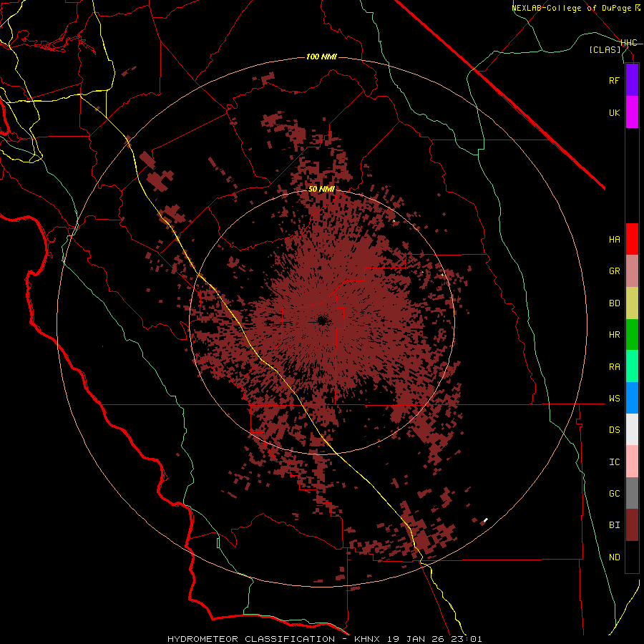Click the GR legend label
The height and width of the screenshot is (644, 644).
coord(614,271)
